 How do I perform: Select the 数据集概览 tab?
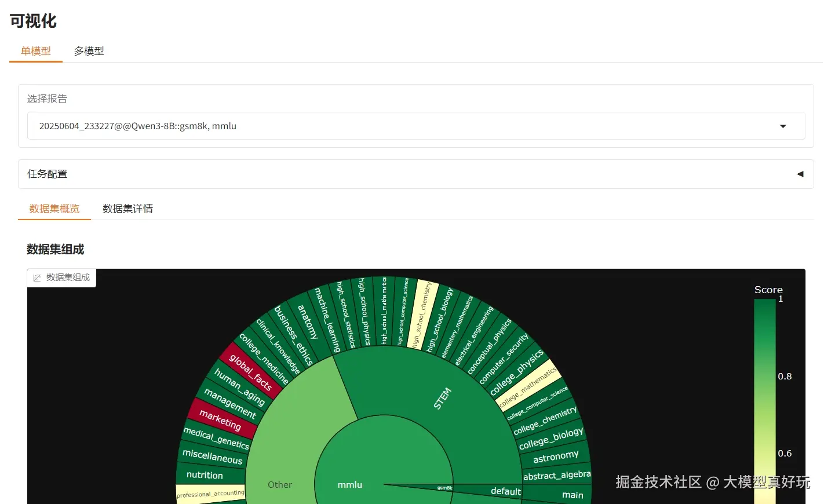pos(54,209)
